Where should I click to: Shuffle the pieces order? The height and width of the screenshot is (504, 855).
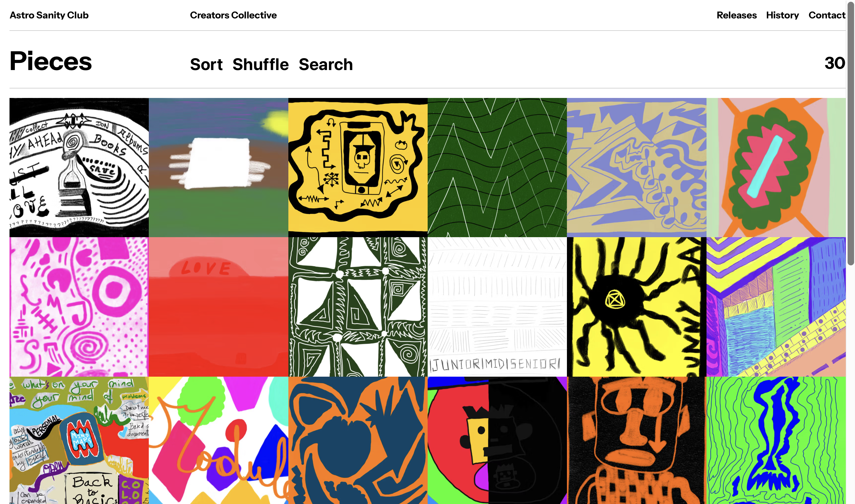click(x=260, y=64)
